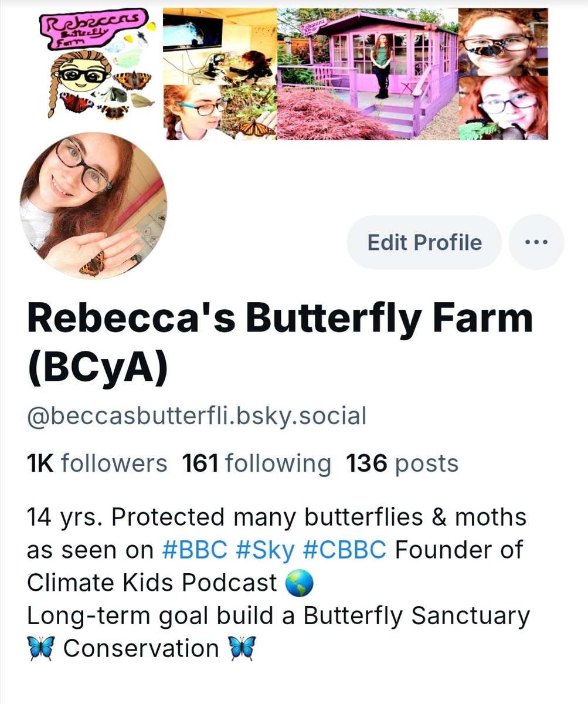Open the three-dot more options menu
This screenshot has height=704, width=588.
pyautogui.click(x=536, y=242)
